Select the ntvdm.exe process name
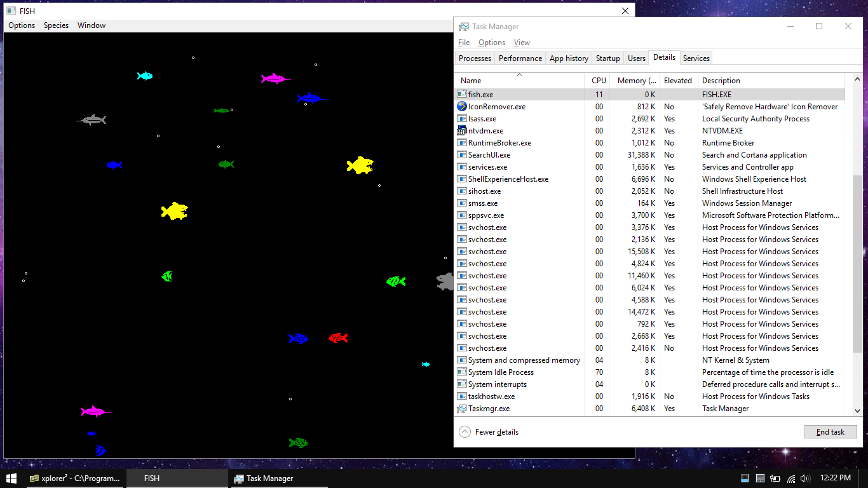Viewport: 868px width, 488px height. coord(485,130)
